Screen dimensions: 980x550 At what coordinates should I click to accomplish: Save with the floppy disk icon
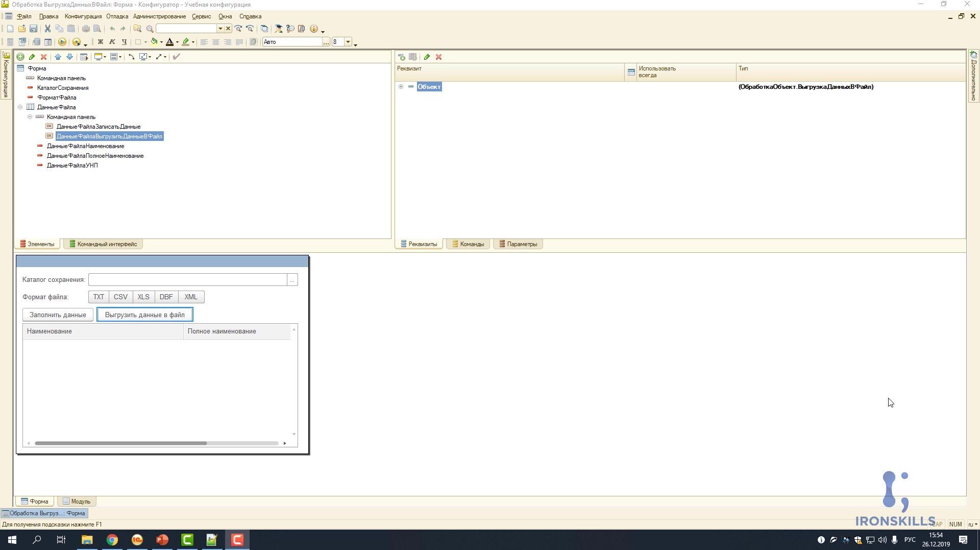click(33, 29)
